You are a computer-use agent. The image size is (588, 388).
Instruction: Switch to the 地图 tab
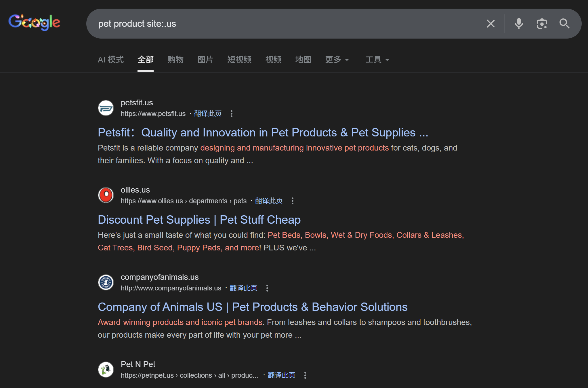pos(303,60)
